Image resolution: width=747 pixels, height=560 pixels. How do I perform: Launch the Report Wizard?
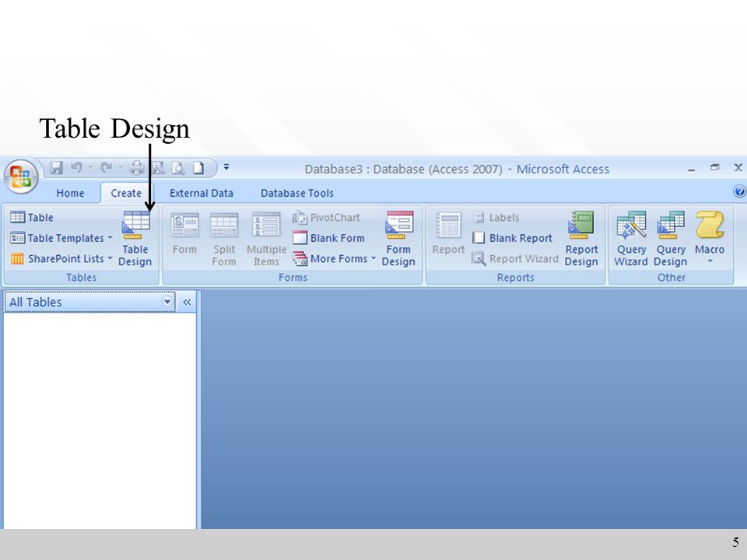[x=515, y=258]
